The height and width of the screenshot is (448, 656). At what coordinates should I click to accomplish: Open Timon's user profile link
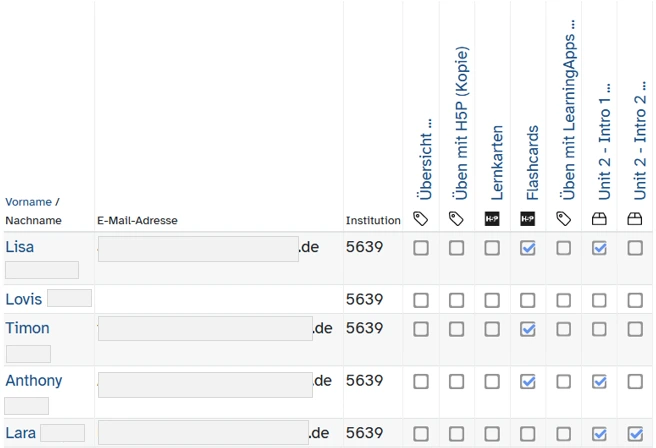coord(27,328)
